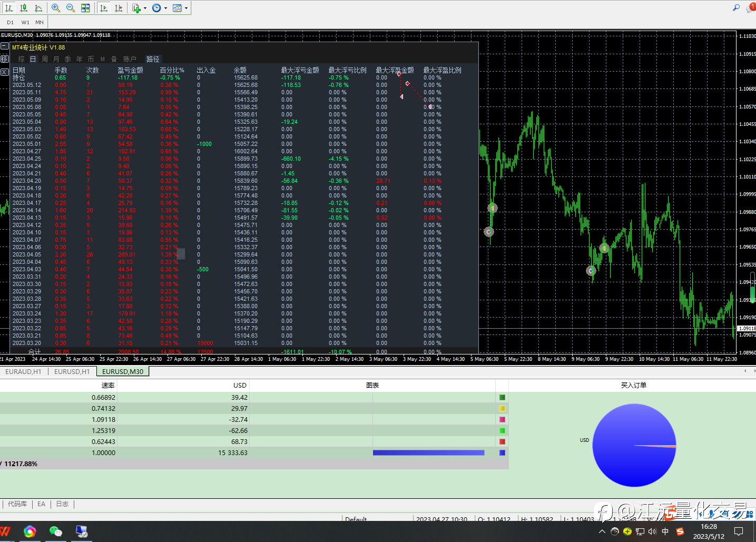Viewport: 756px width, 542px height.
Task: Click the add indicators icon
Action: click(136, 8)
